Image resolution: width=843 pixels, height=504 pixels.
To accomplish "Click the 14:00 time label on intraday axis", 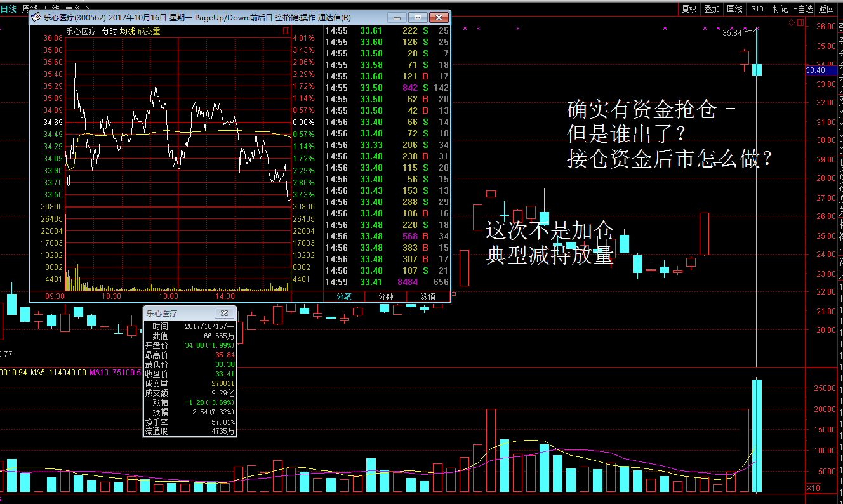I will click(225, 296).
